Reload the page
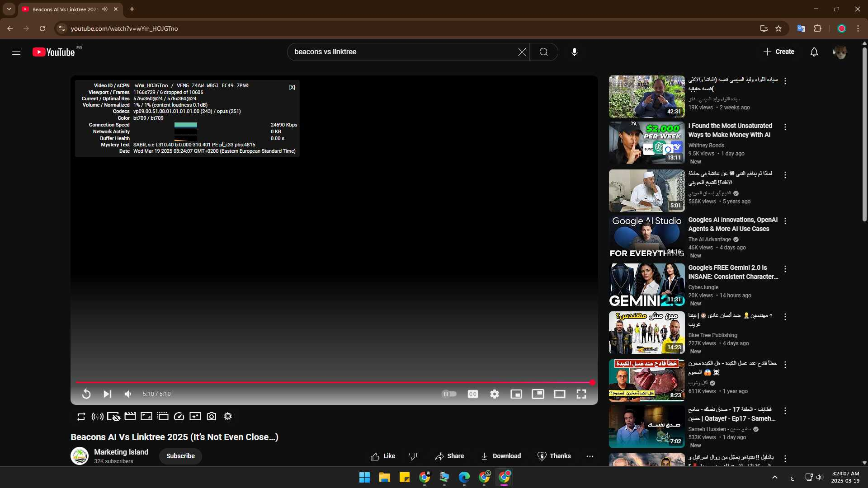 [x=42, y=28]
